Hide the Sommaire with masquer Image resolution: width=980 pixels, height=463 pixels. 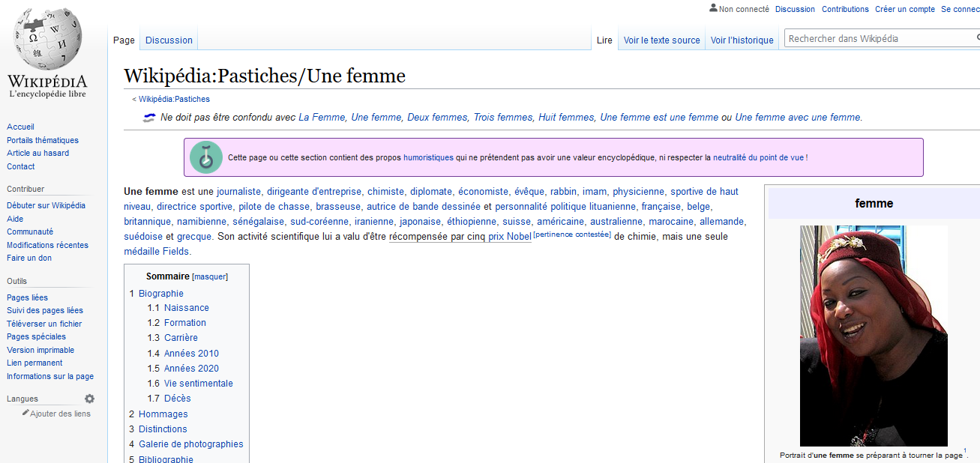click(210, 277)
